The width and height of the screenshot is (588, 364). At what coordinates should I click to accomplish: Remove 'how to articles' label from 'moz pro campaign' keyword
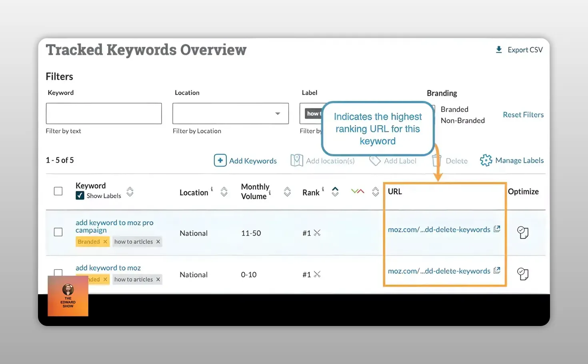(158, 242)
